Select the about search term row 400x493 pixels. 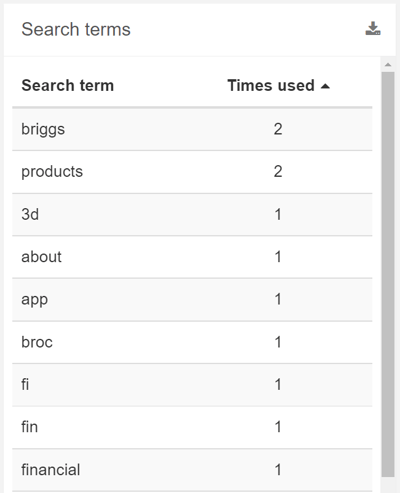click(x=192, y=257)
